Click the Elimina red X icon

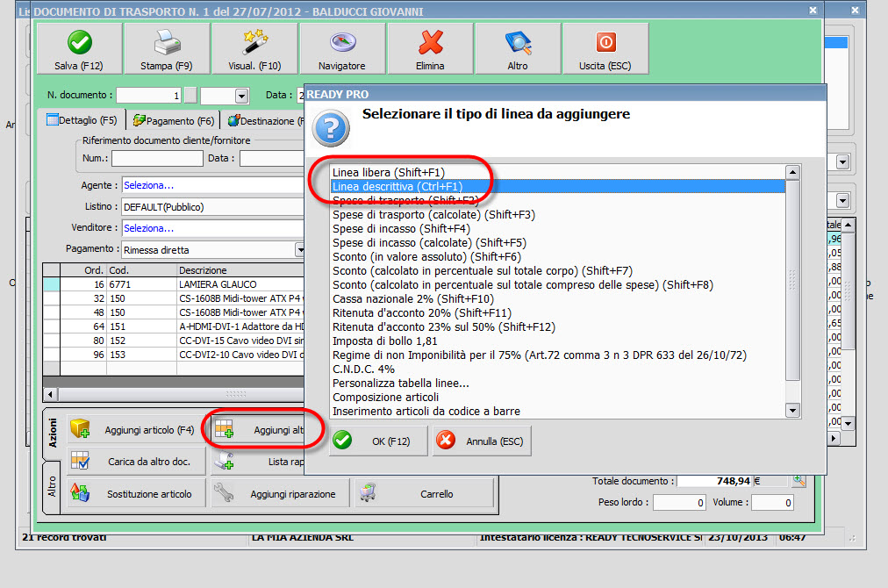point(431,42)
